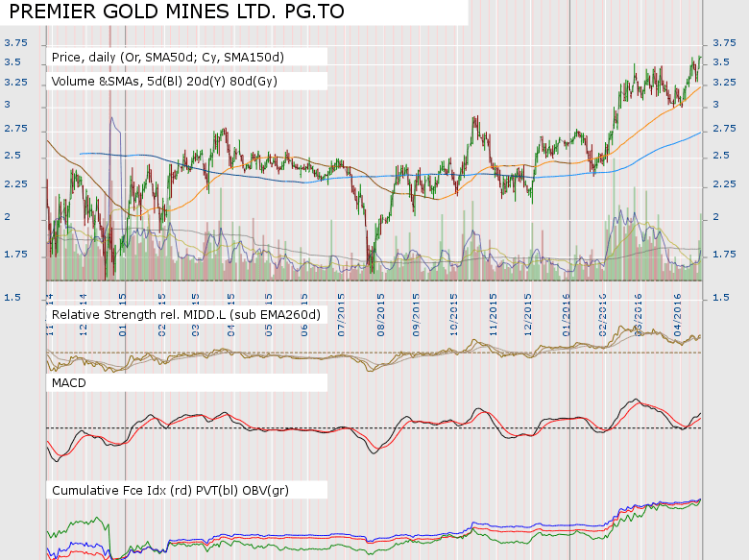Click the 3.5 value on the left price axis
749x560 pixels.
[x=12, y=62]
